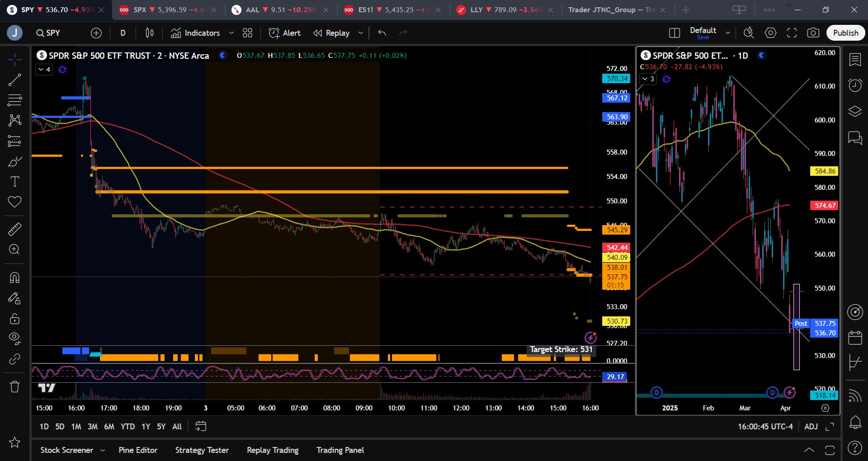Expand the Stock Screener dropdown arrow

(x=103, y=450)
